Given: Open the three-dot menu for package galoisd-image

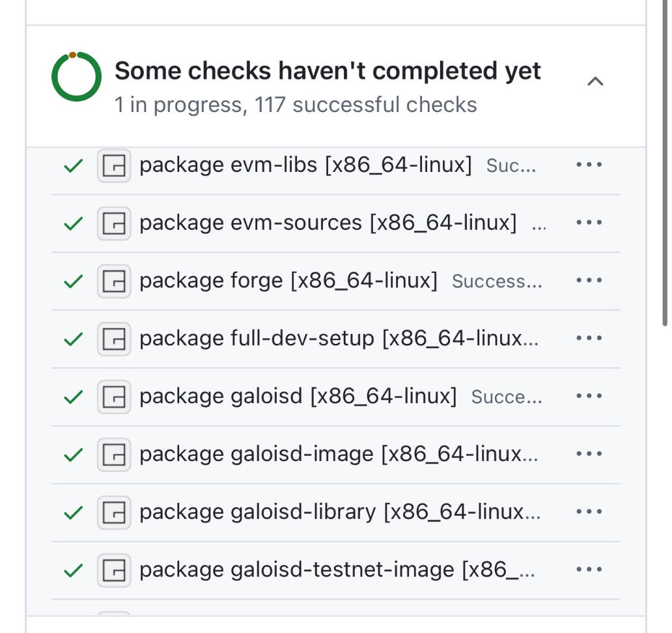Looking at the screenshot, I should pyautogui.click(x=589, y=454).
